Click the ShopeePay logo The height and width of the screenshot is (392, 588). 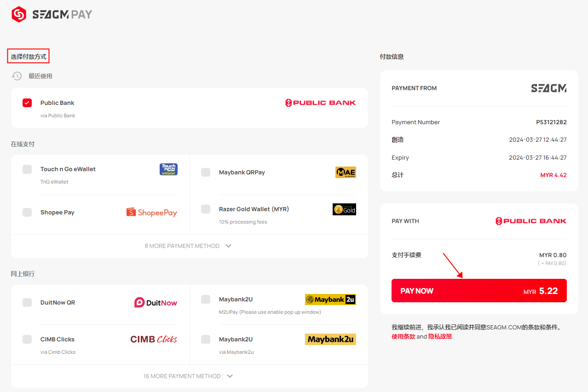[x=151, y=212]
